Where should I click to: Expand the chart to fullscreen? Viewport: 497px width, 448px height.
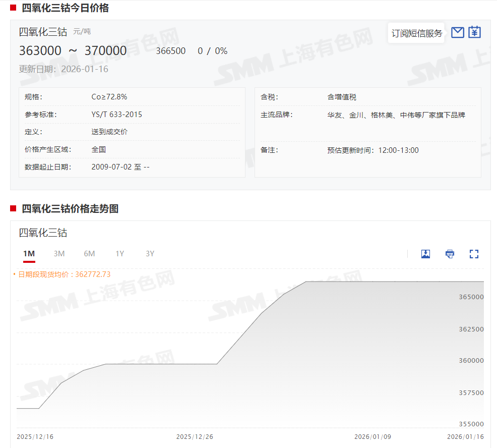(x=474, y=254)
